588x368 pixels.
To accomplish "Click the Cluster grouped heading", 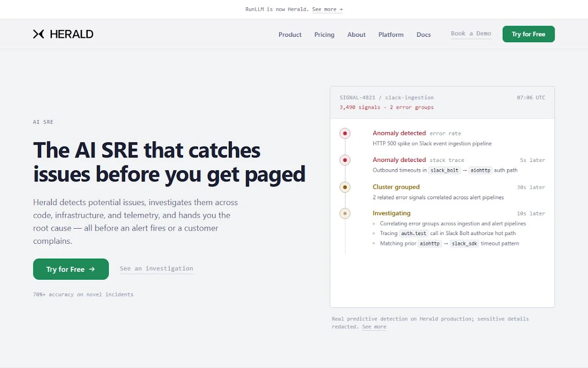I will pyautogui.click(x=396, y=187).
